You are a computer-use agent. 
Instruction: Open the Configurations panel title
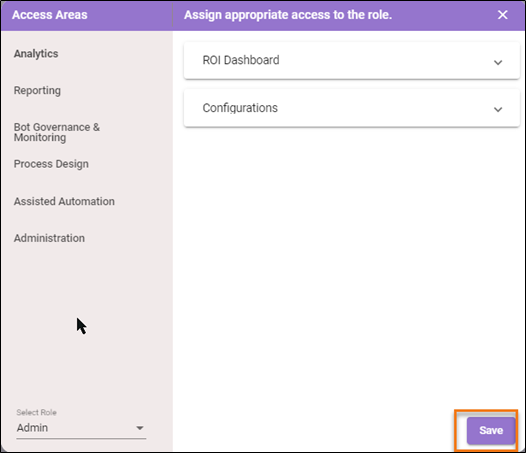pyautogui.click(x=240, y=108)
